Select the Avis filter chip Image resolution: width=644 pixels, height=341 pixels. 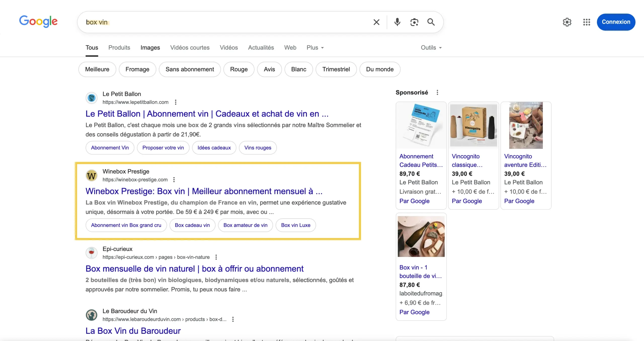[x=269, y=69]
